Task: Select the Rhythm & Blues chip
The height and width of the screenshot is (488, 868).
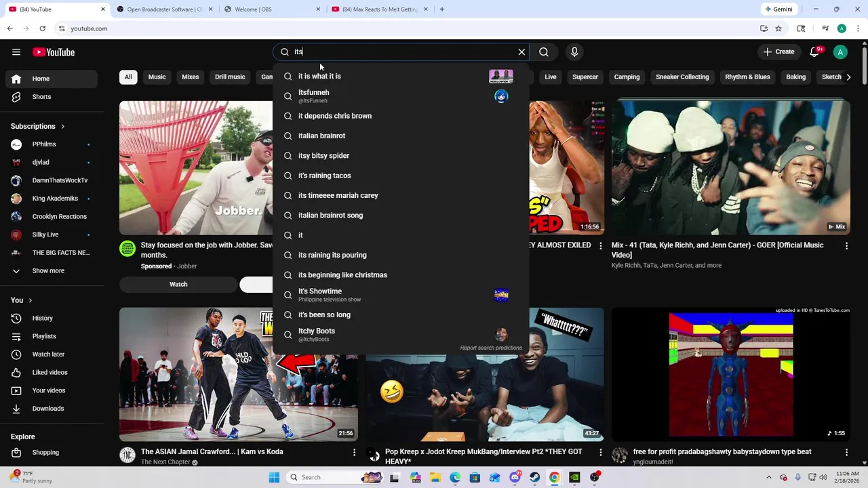Action: pyautogui.click(x=747, y=77)
